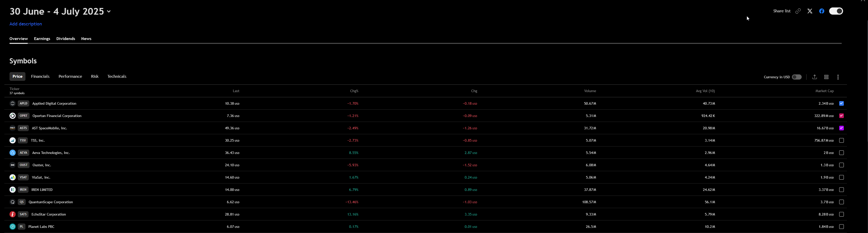The width and height of the screenshot is (868, 233).
Task: Click Oportun Financial Corporation logo icon
Action: 12,116
